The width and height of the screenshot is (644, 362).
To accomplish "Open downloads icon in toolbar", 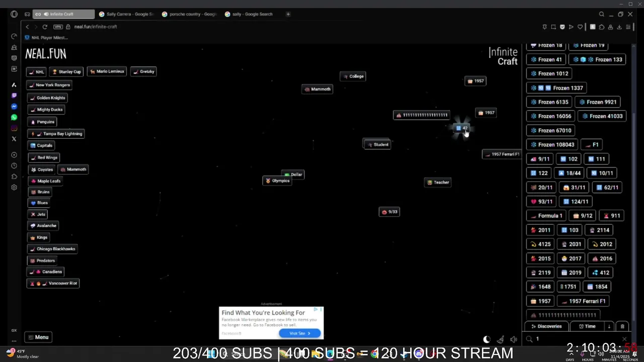I will (x=619, y=27).
